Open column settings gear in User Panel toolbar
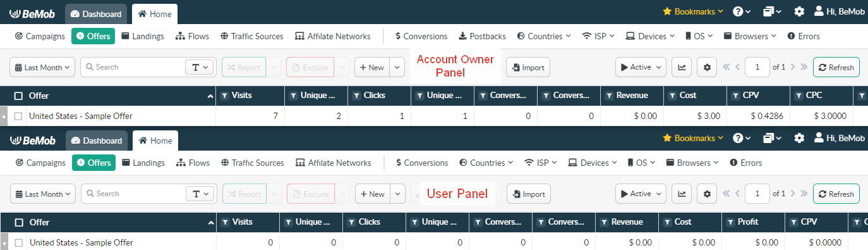The width and height of the screenshot is (868, 250). 707,194
